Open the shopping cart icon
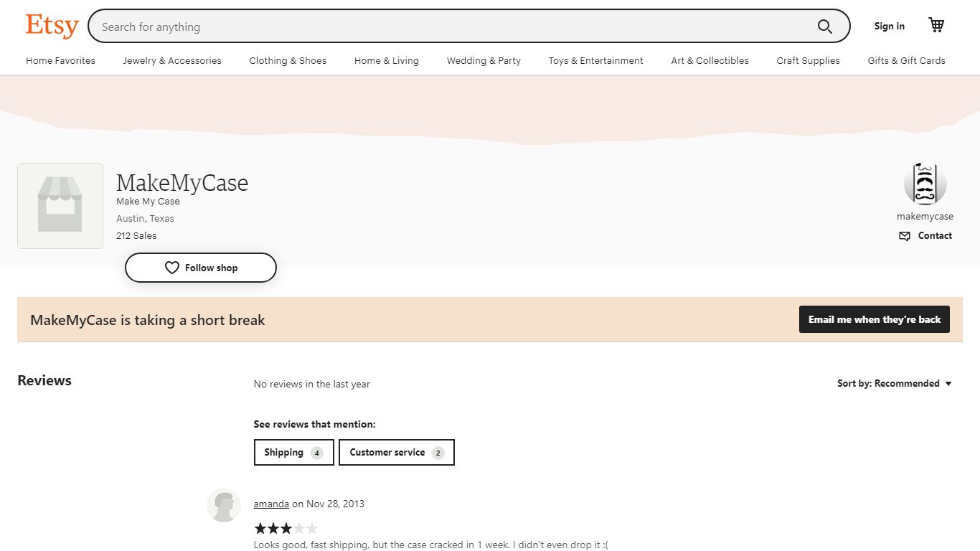 [x=936, y=25]
